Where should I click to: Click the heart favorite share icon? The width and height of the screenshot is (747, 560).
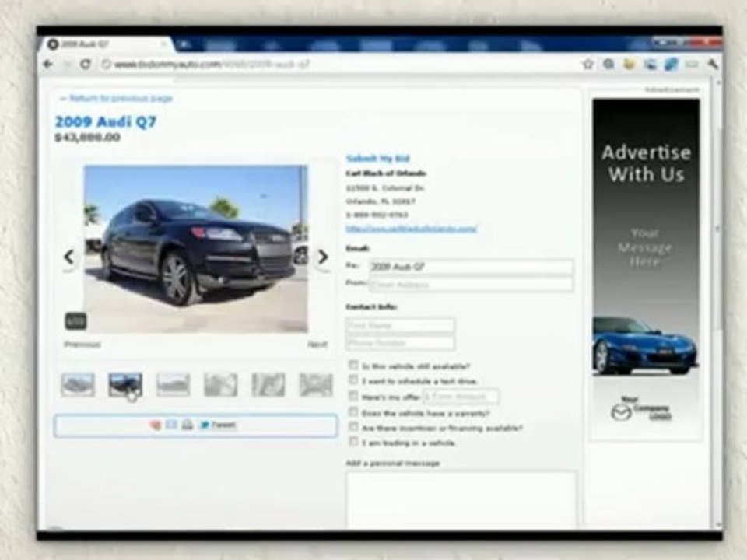(x=156, y=425)
